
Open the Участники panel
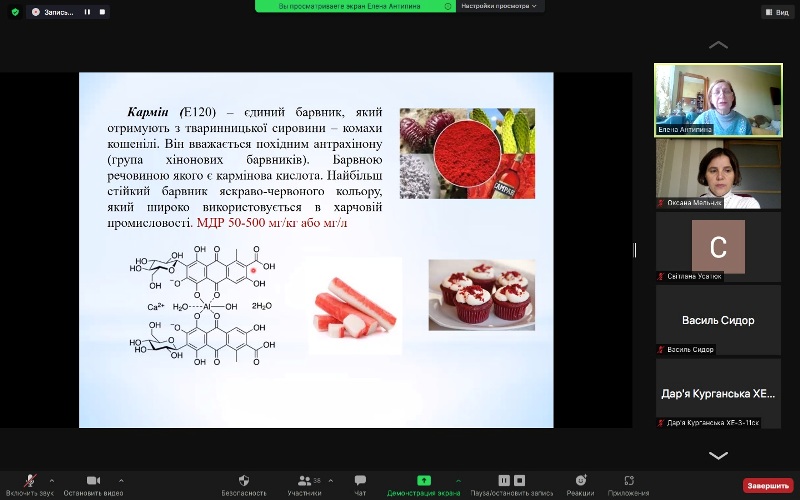[305, 486]
